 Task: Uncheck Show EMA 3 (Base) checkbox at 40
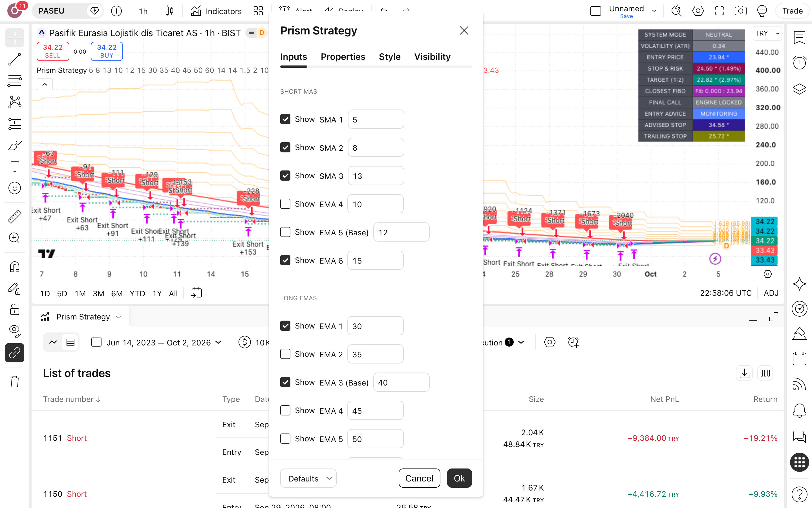[285, 382]
